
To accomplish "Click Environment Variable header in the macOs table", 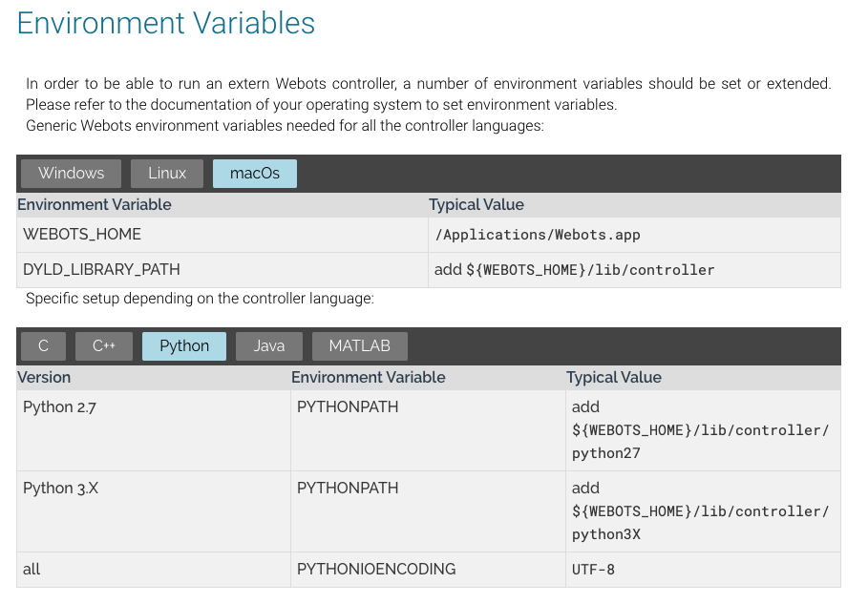I will click(x=95, y=204).
